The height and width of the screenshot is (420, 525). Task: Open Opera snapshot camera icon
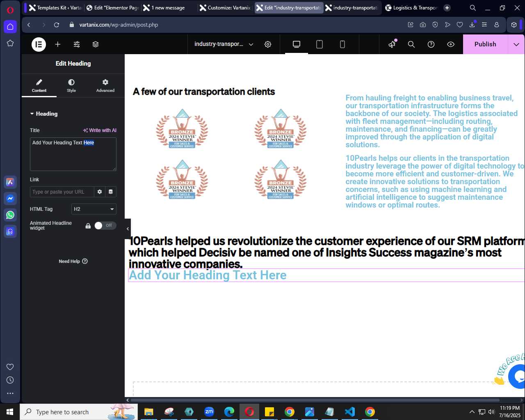click(x=423, y=25)
